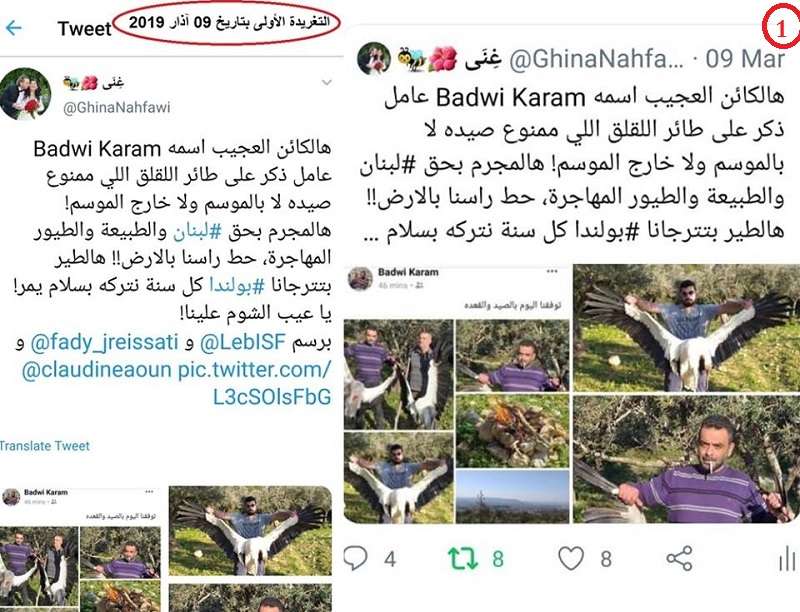Open tweet analytics bars icon
Image resolution: width=800 pixels, height=612 pixels.
[x=787, y=558]
